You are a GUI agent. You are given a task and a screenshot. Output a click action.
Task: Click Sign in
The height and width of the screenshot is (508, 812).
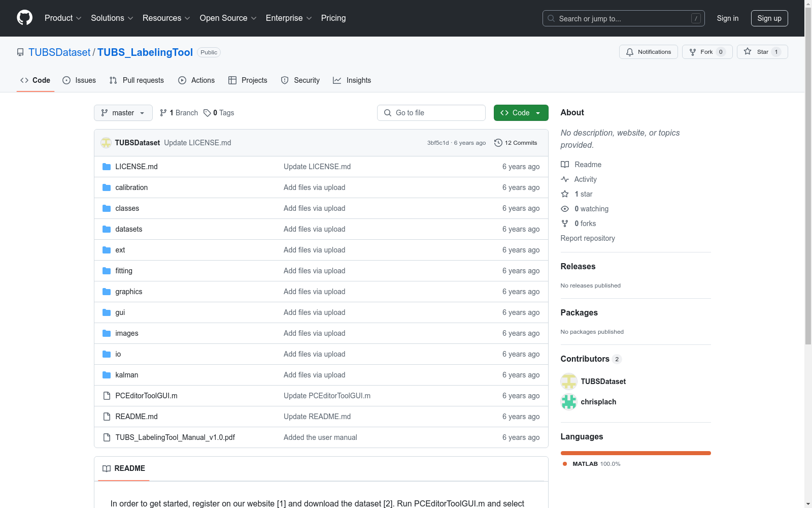click(x=728, y=18)
